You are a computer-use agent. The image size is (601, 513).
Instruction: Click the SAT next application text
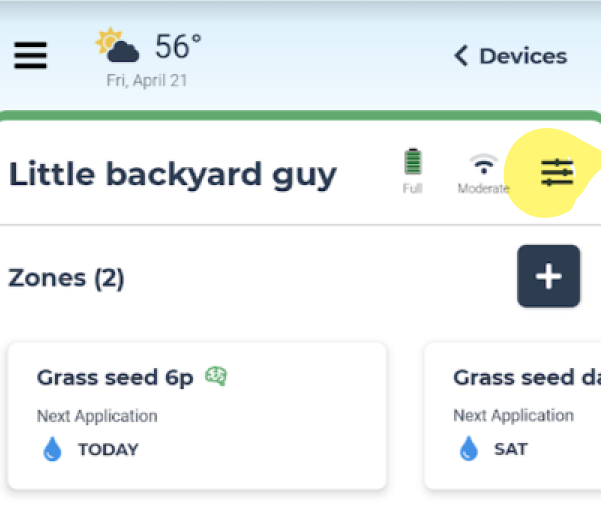[511, 449]
